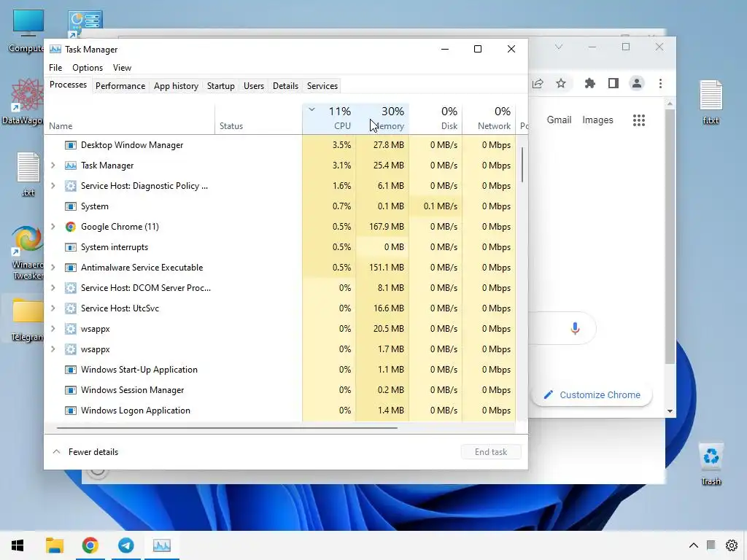This screenshot has width=747, height=560.
Task: Open Telegram from taskbar
Action: pos(125,545)
